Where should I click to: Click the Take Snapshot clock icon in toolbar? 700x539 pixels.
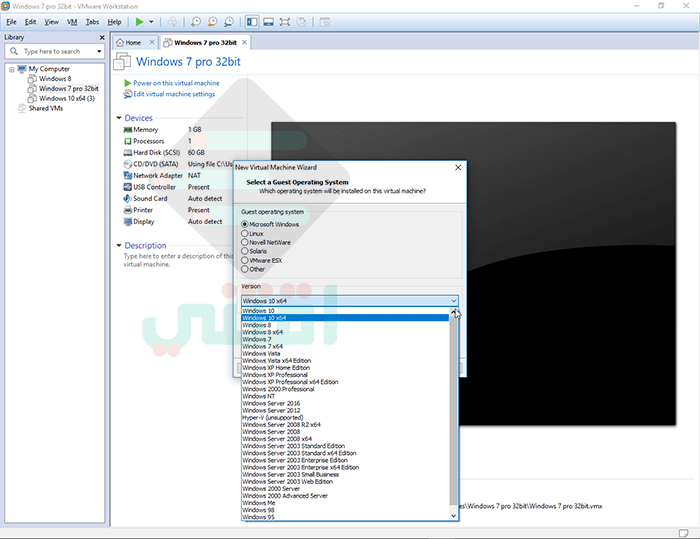196,22
